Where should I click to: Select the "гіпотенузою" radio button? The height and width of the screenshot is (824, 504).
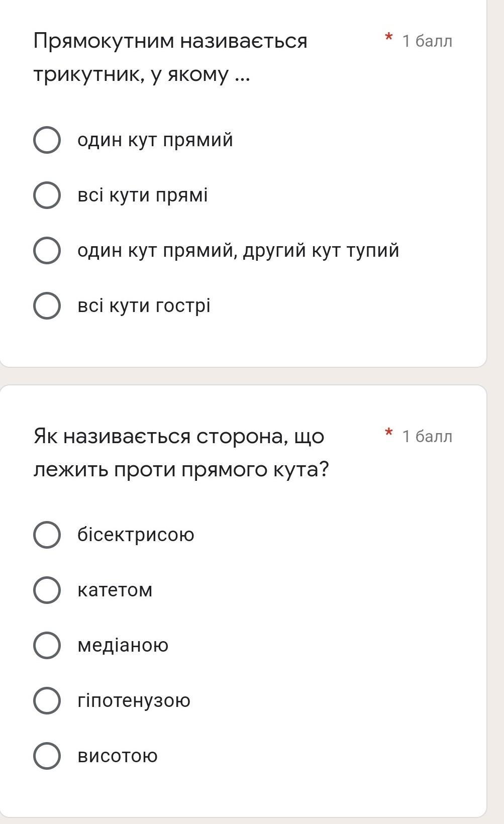tap(47, 700)
